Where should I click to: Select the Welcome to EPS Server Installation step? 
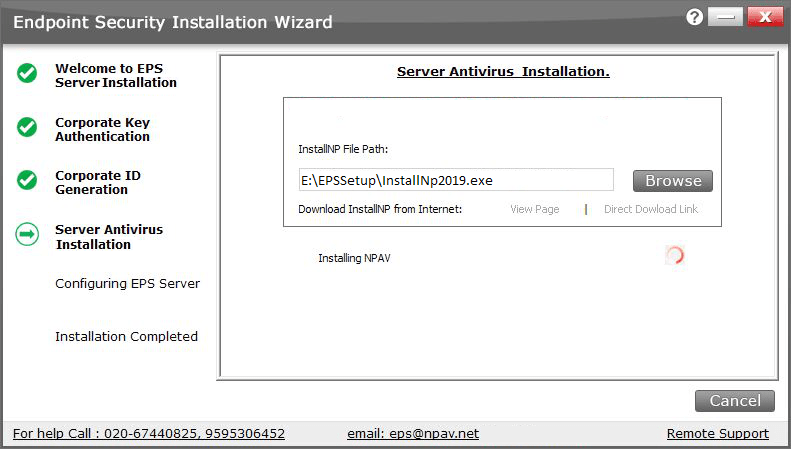(x=116, y=75)
